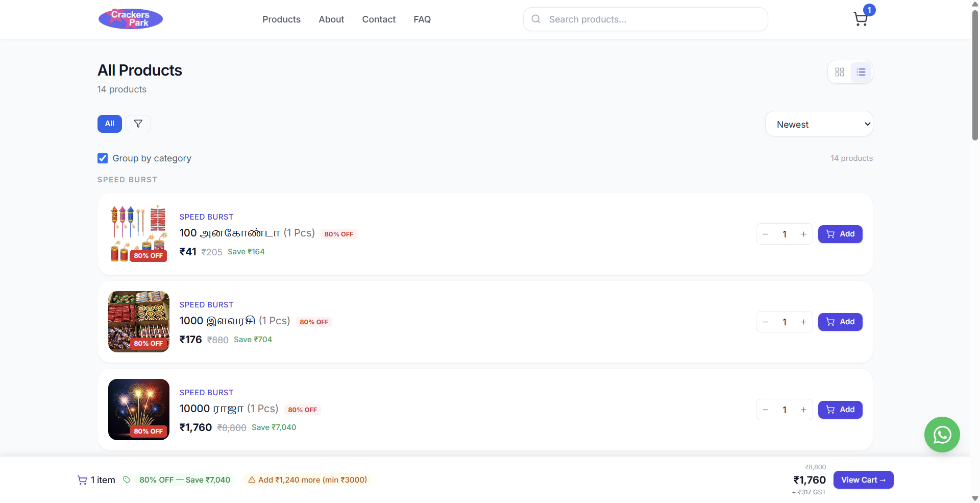Focus the Search products field
Viewport: 980px width, 503px height.
point(645,19)
